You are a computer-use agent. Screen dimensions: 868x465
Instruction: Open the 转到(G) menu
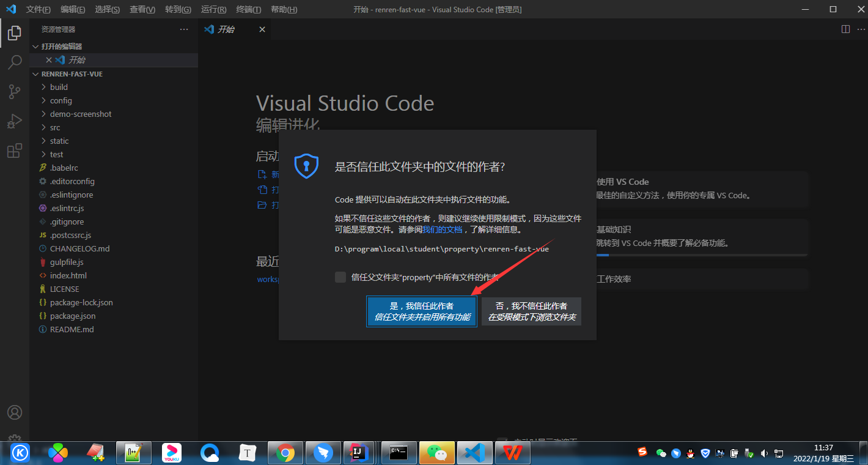tap(178, 10)
